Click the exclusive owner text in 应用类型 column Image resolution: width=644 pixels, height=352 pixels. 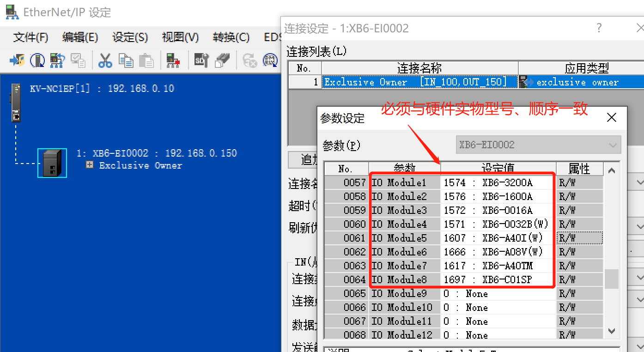pyautogui.click(x=577, y=82)
